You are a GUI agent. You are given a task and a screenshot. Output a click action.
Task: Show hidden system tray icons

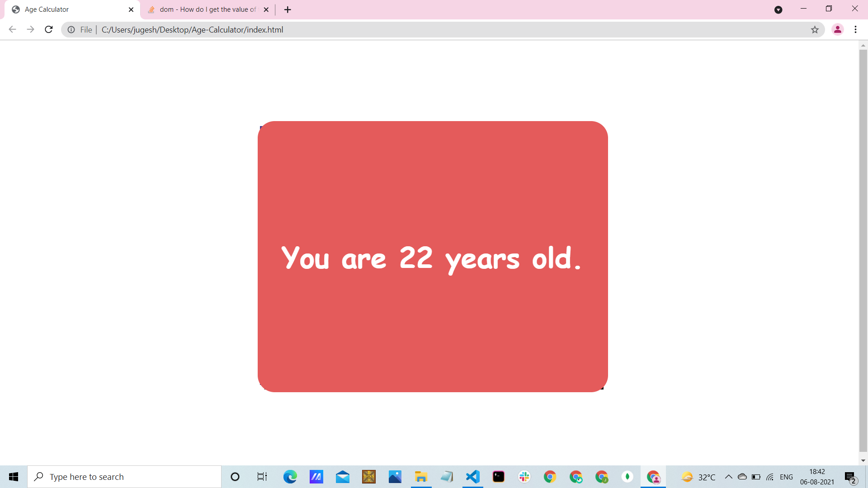(728, 477)
